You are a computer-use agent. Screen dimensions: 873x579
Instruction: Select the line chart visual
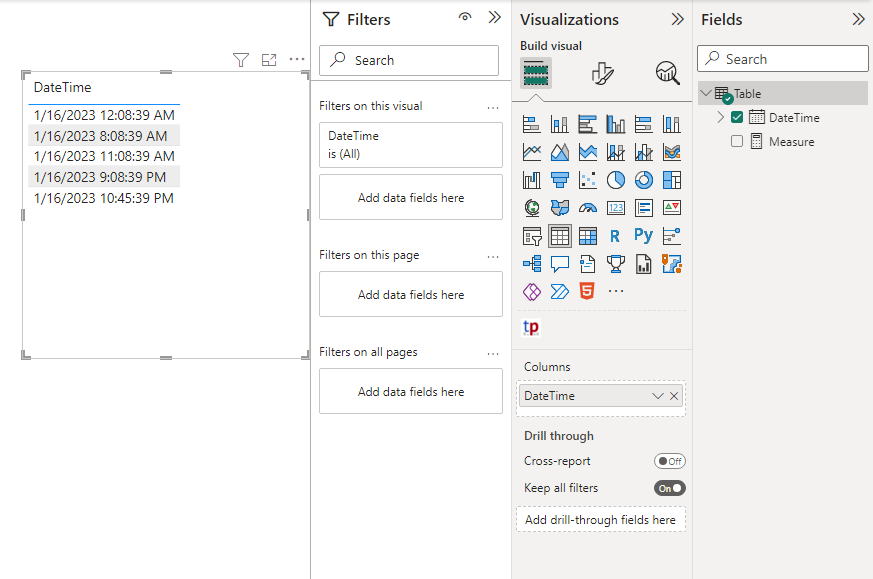(532, 152)
